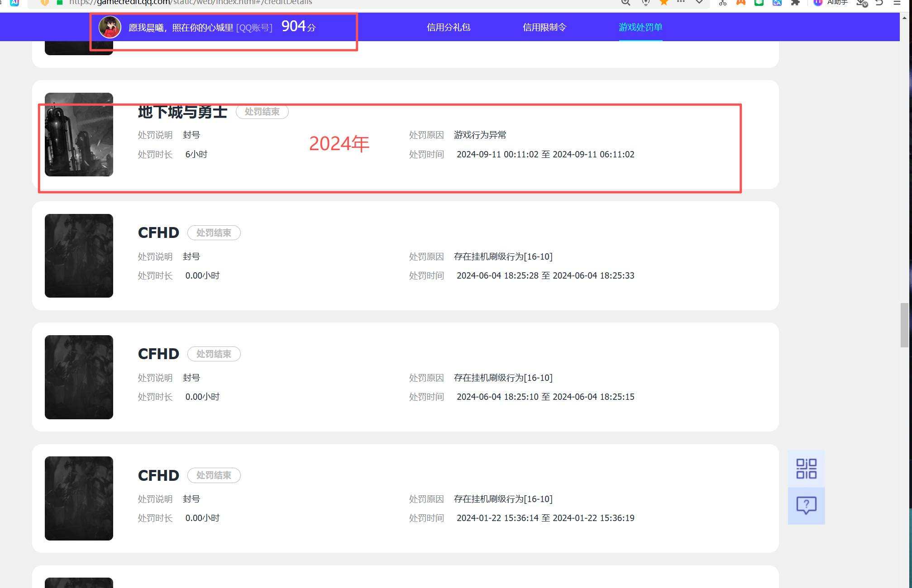Image resolution: width=912 pixels, height=588 pixels.
Task: Click the green extension icon in toolbar
Action: [759, 2]
